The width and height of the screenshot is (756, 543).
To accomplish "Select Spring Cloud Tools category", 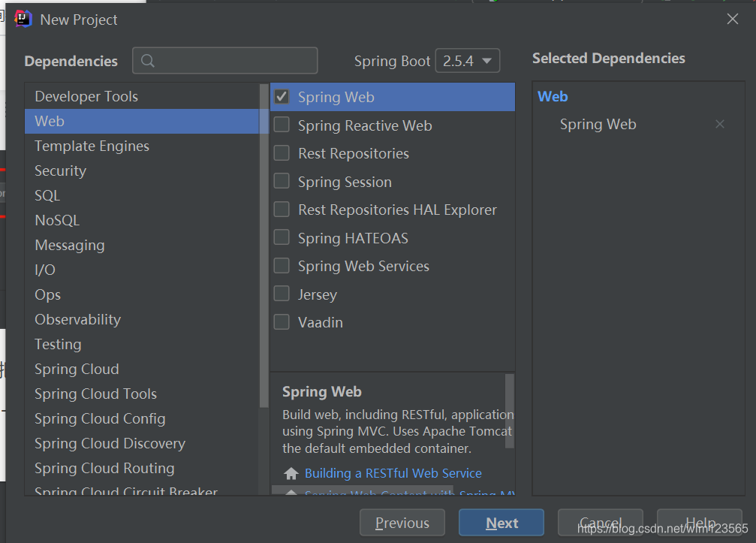I will coord(142,394).
